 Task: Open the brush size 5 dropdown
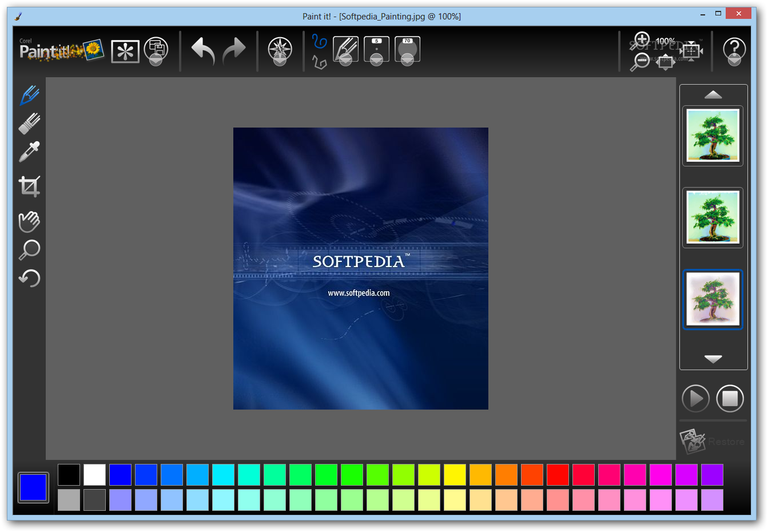coord(376,51)
